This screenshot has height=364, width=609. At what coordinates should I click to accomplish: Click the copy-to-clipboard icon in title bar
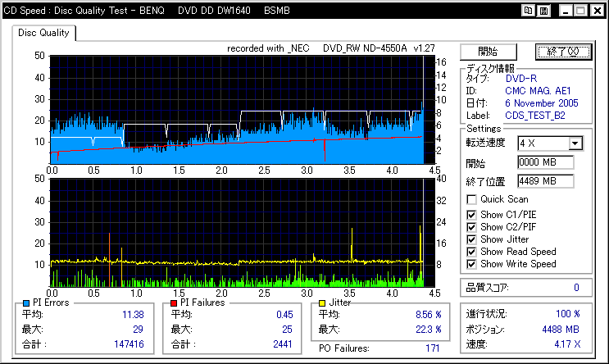pyautogui.click(x=528, y=11)
